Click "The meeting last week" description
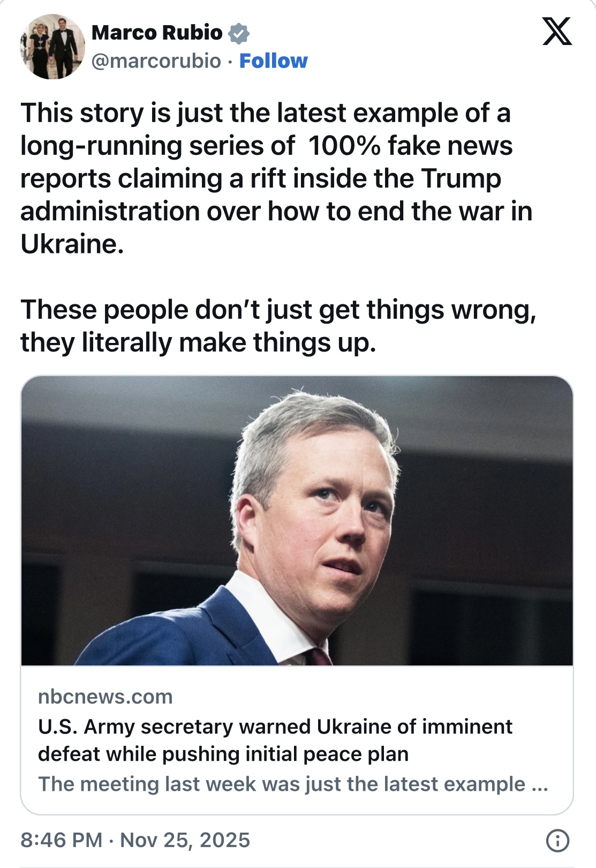596x868 pixels. [x=282, y=784]
